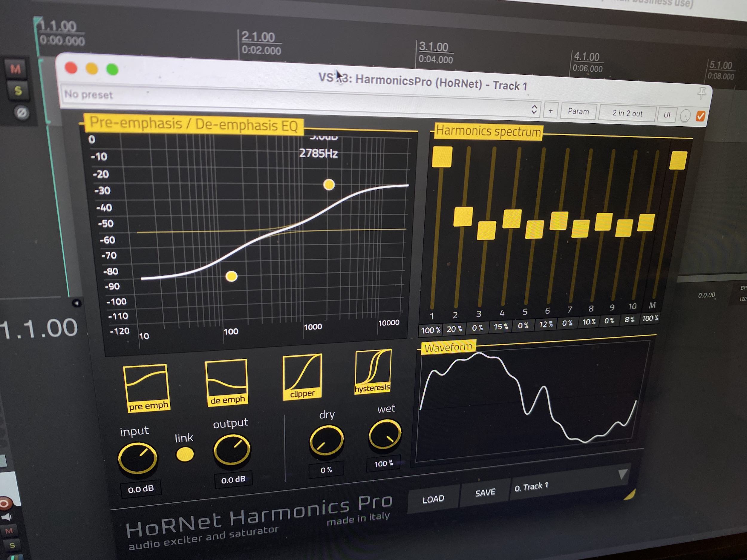Click the harmonic 2 slider handle

pyautogui.click(x=463, y=217)
